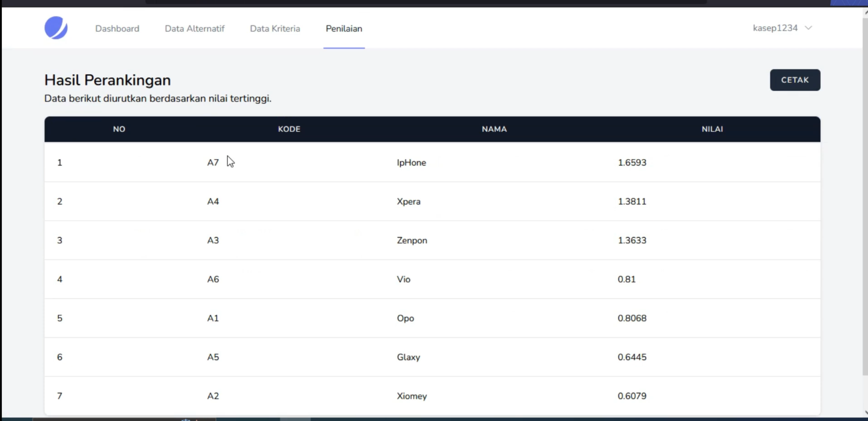Click the CETAK print button
This screenshot has width=868, height=421.
click(x=795, y=80)
